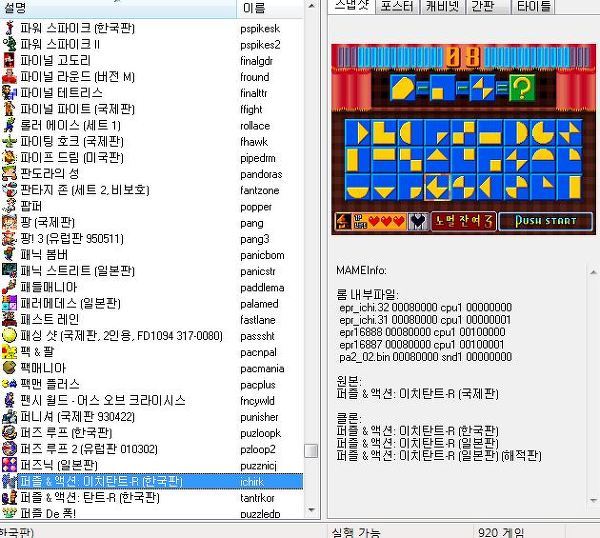Select the highlighted ichirk row
This screenshot has height=538, width=600.
pyautogui.click(x=152, y=481)
